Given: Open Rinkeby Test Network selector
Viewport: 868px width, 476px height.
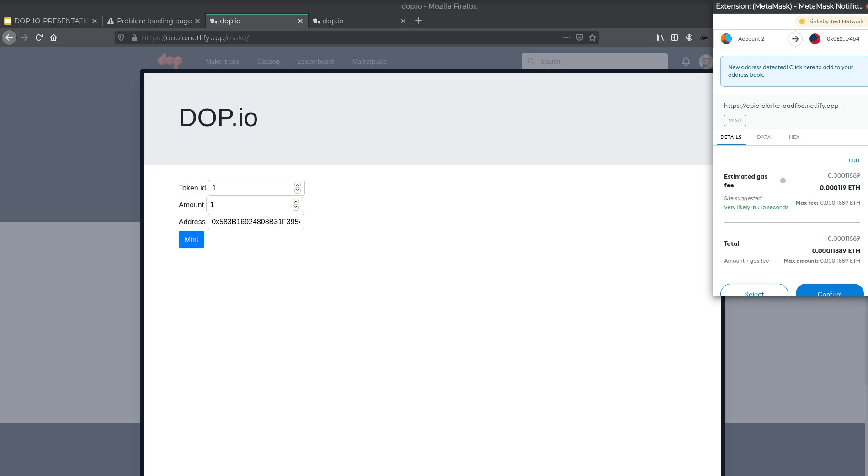Looking at the screenshot, I should click(831, 21).
